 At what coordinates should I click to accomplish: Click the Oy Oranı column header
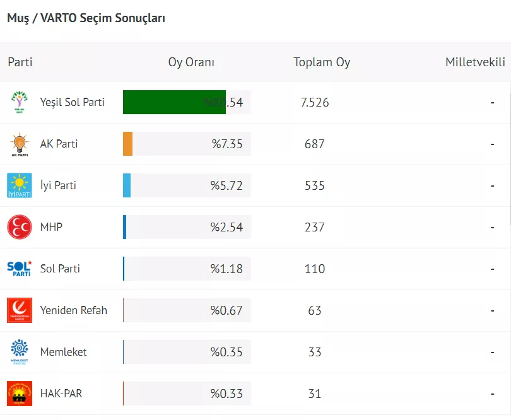191,62
